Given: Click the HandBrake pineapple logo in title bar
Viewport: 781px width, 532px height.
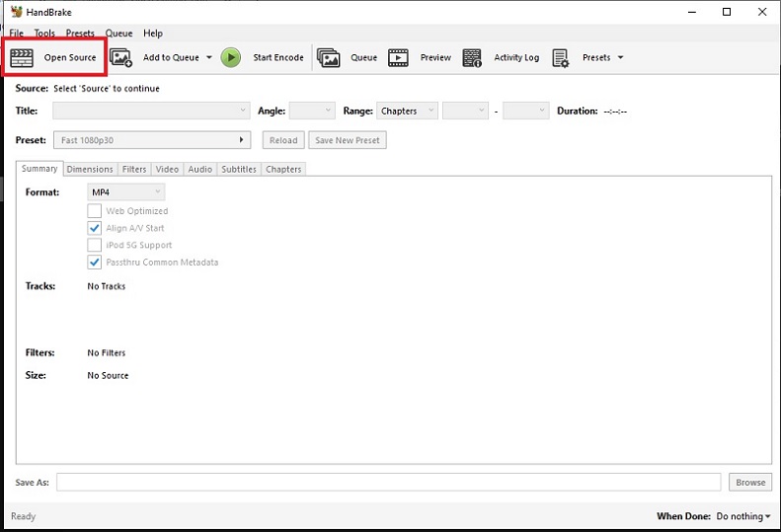Looking at the screenshot, I should (x=16, y=12).
